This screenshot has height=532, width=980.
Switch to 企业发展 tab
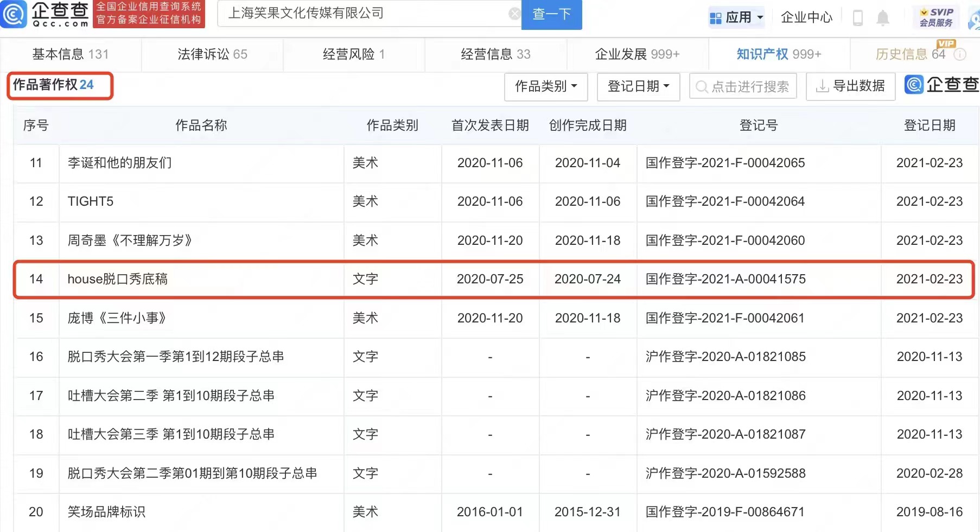point(638,54)
